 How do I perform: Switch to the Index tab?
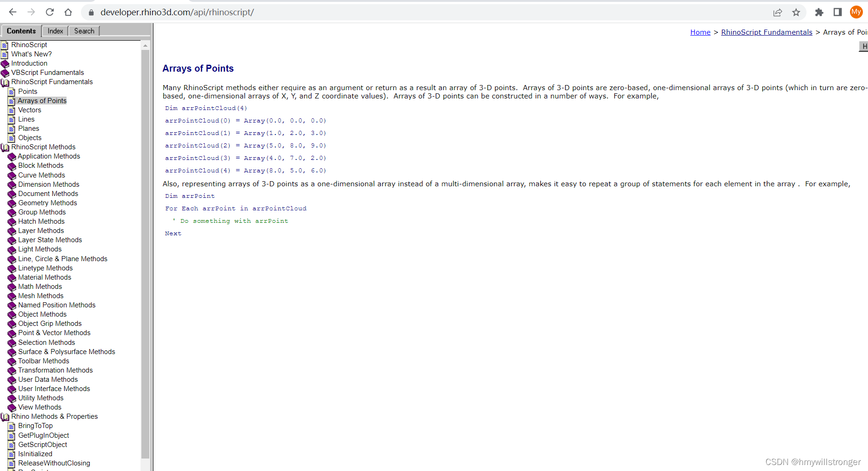55,31
